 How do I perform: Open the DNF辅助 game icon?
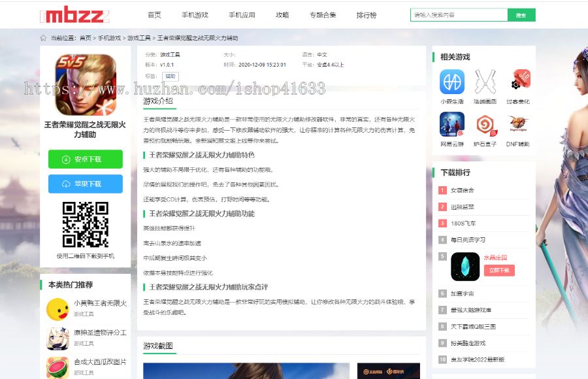[x=518, y=124]
